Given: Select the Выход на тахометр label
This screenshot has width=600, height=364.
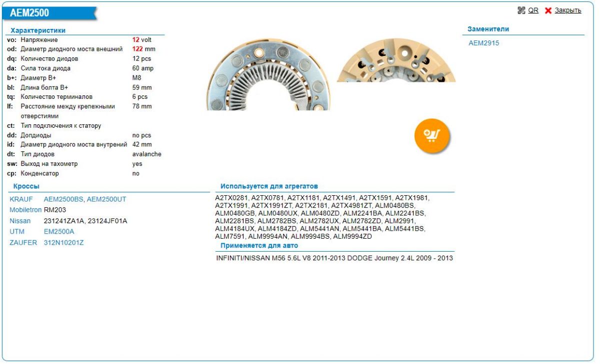Looking at the screenshot, I should (49, 164).
